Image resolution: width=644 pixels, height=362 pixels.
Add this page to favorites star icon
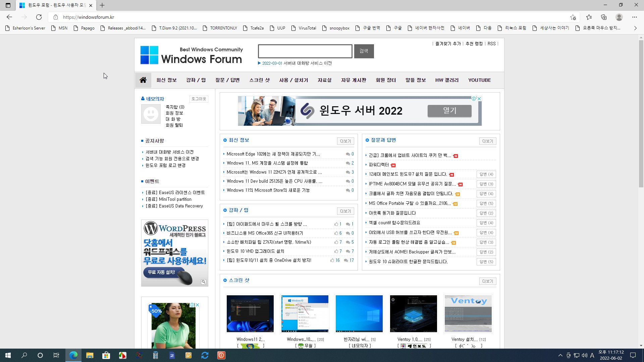(x=573, y=17)
